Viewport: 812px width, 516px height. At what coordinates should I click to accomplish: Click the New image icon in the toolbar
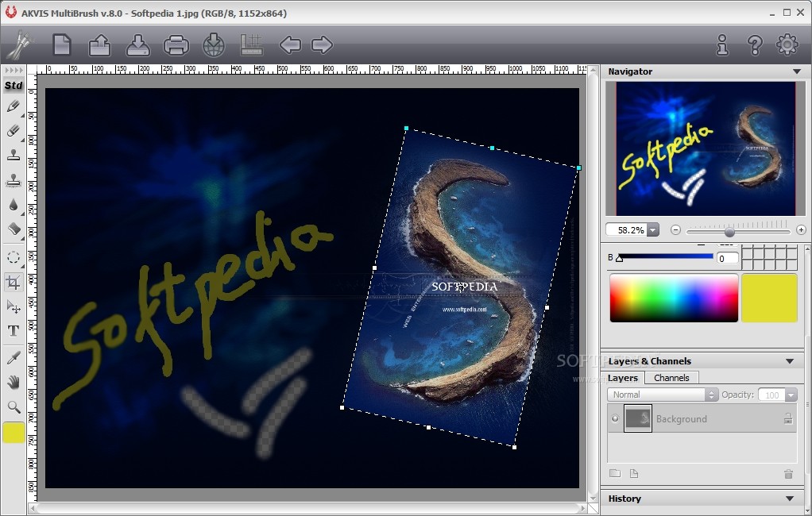pos(62,44)
